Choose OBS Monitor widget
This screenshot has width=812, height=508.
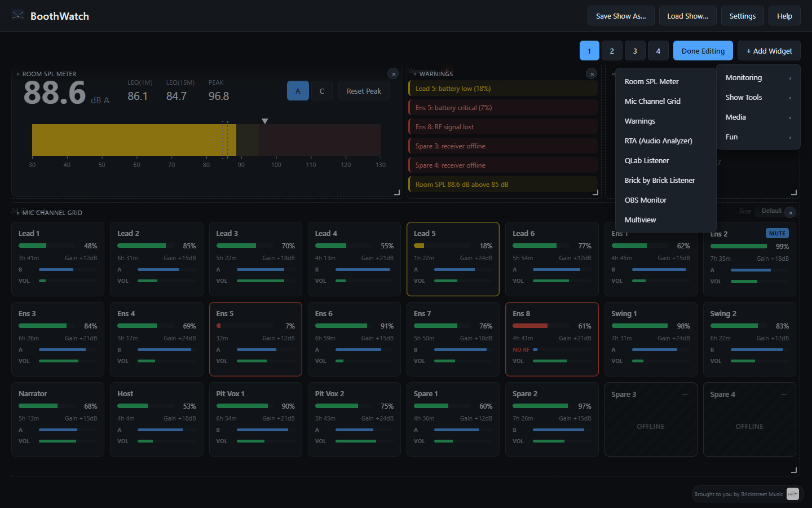(666, 200)
